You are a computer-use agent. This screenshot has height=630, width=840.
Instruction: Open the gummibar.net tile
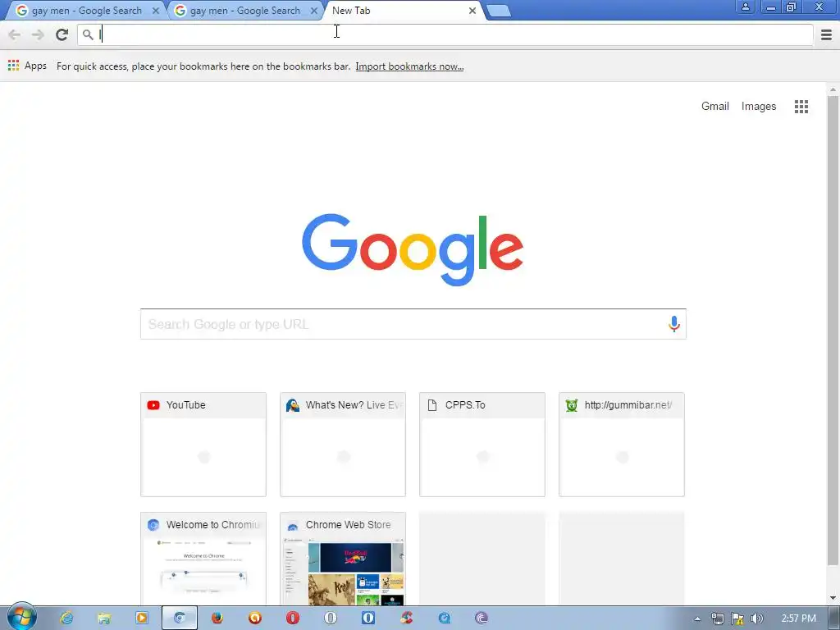pos(622,444)
